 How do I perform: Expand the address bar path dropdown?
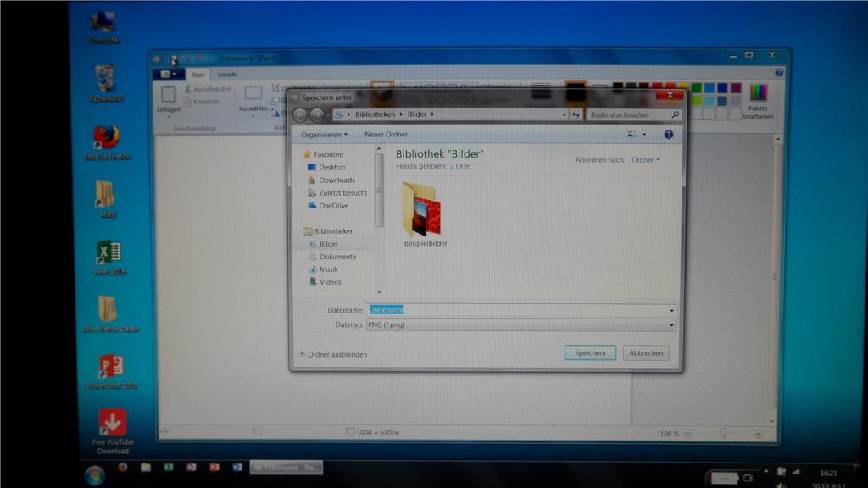[x=564, y=114]
